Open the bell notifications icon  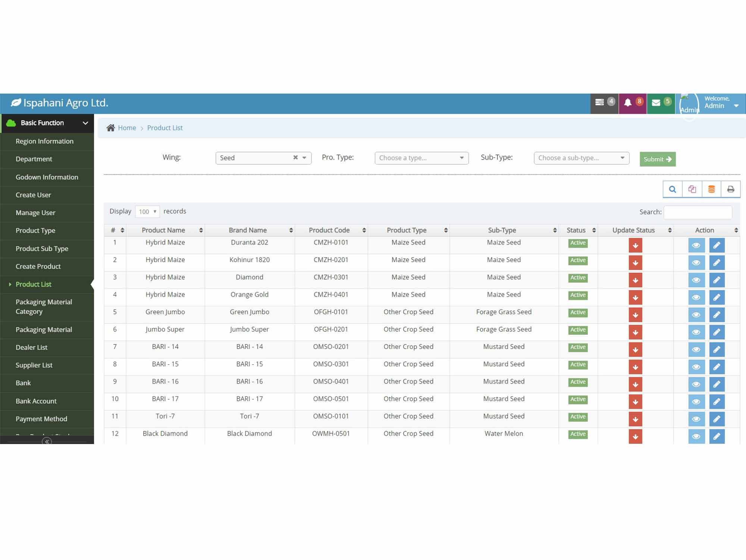coord(628,103)
